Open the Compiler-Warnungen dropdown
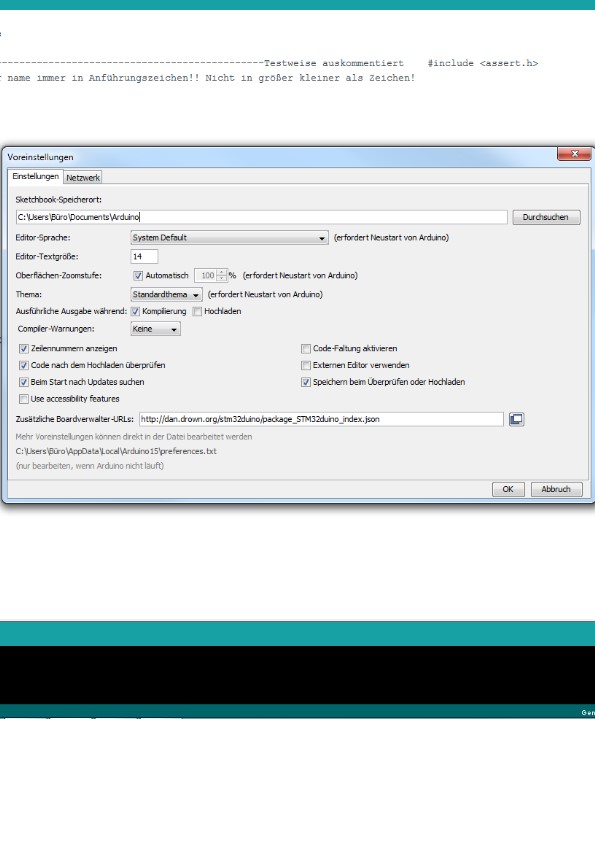 155,329
